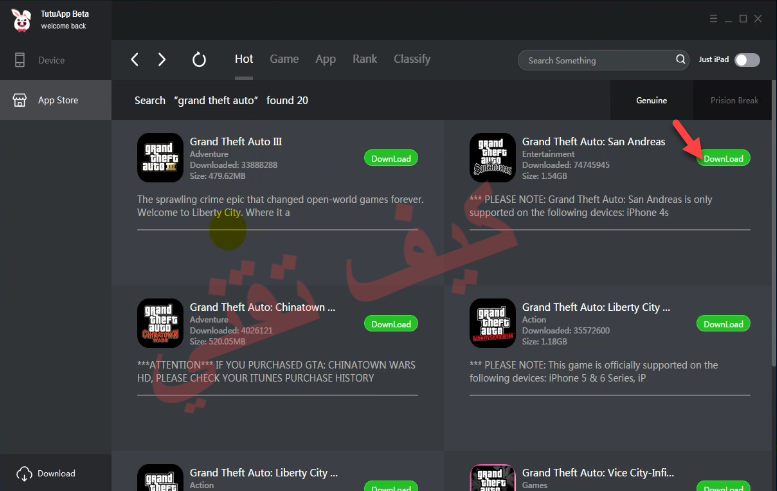
Task: Close the TutuApp window
Action: tap(758, 19)
